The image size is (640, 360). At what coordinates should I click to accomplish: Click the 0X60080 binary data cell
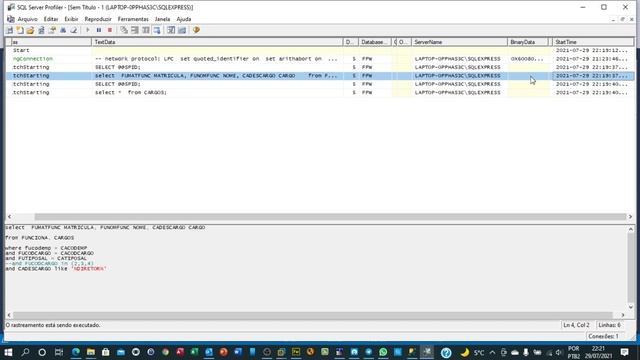coord(527,59)
